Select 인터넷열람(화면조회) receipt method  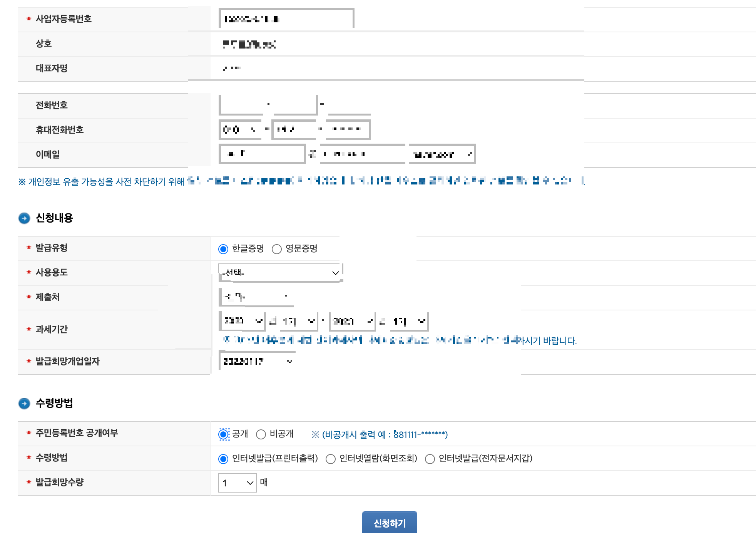coord(331,459)
